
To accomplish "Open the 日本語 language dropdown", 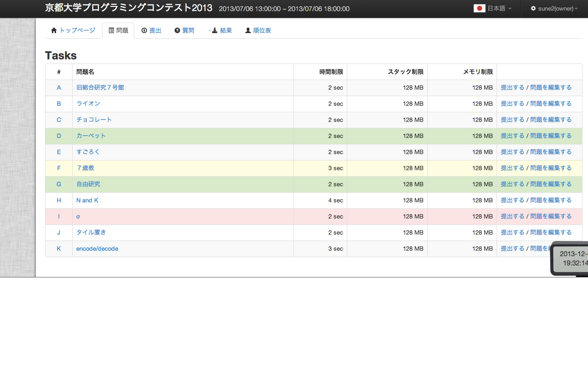I will coord(492,8).
